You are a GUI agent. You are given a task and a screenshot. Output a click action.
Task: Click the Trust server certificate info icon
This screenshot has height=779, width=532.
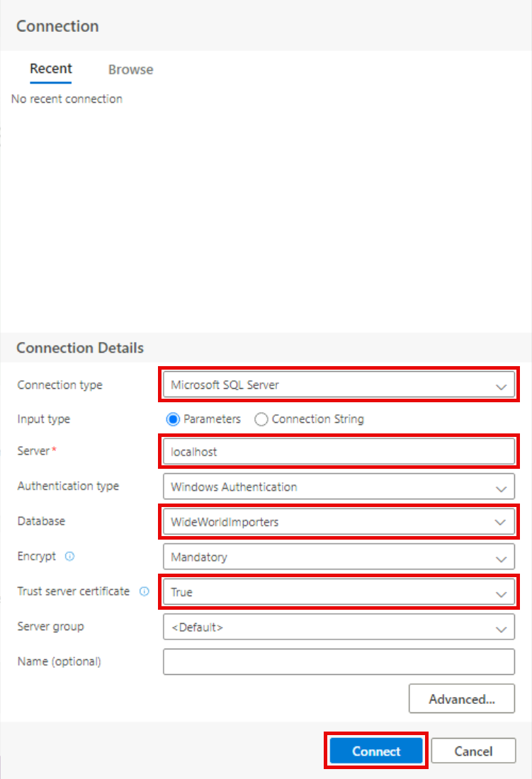(145, 591)
